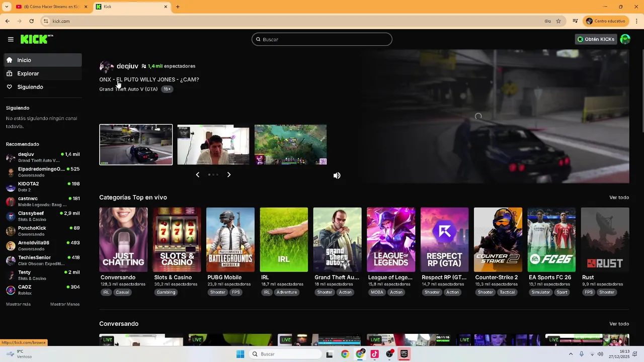
Task: Go to previous featured stream arrow
Action: [197, 174]
